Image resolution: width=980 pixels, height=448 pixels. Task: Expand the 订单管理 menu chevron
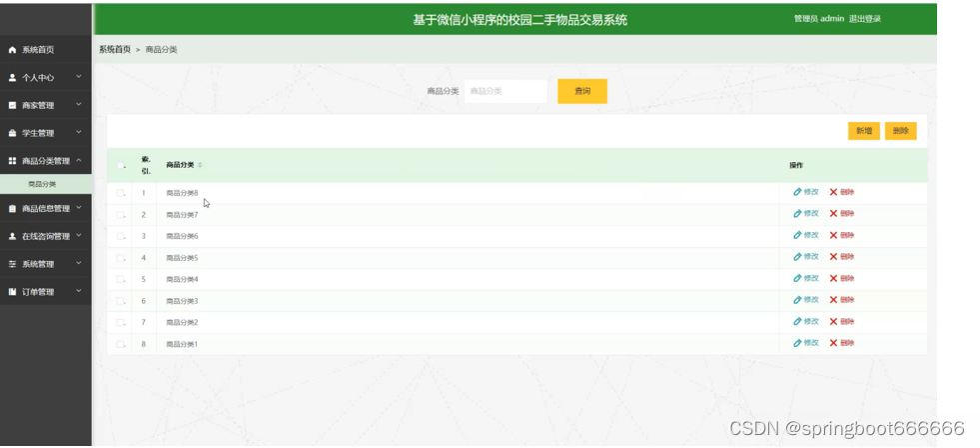[x=79, y=291]
